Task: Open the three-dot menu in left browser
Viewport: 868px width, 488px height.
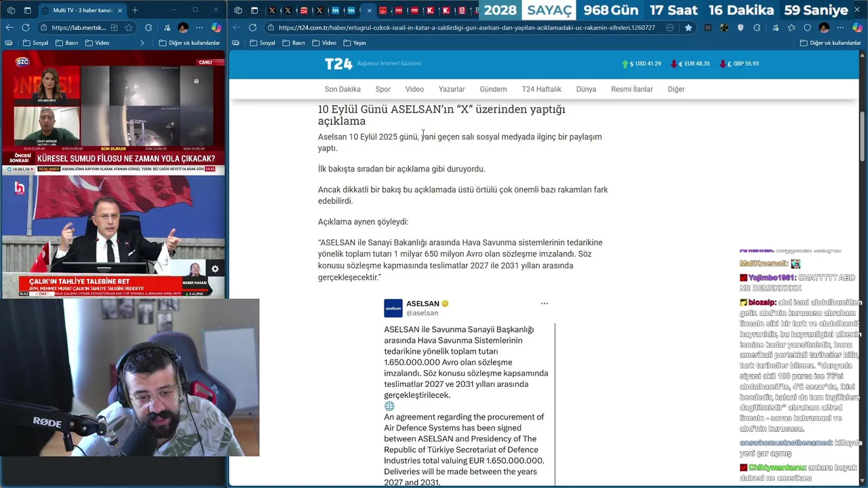Action: pyautogui.click(x=199, y=28)
